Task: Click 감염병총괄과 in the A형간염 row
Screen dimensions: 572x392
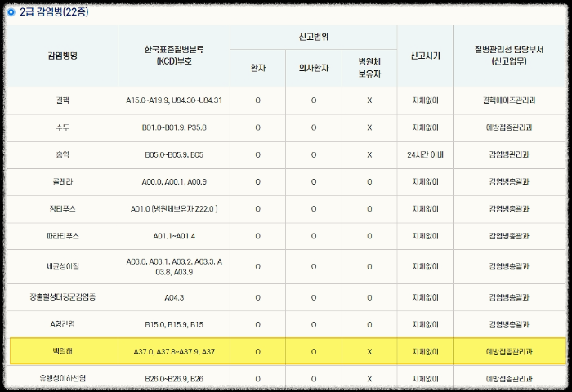Action: click(509, 324)
